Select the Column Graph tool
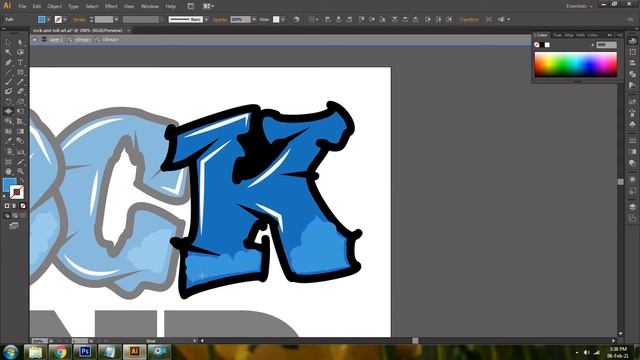Viewport: 640px width, 360px height. coord(20,151)
